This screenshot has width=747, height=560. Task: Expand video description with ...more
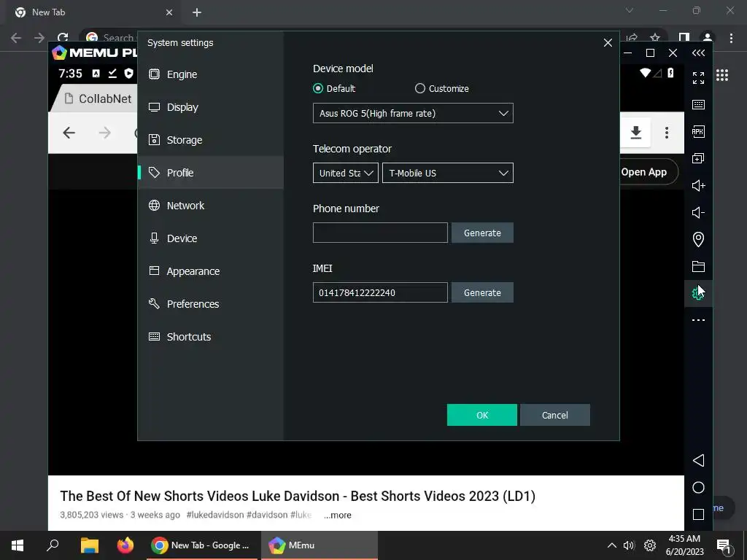pos(337,516)
